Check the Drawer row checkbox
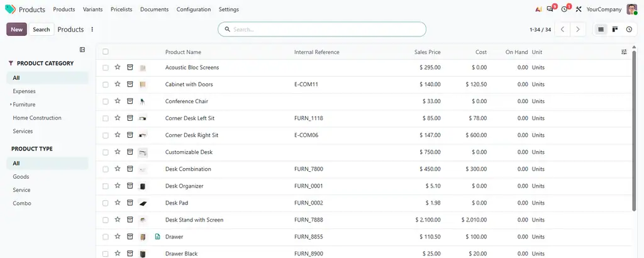This screenshot has height=258, width=644. pyautogui.click(x=106, y=237)
